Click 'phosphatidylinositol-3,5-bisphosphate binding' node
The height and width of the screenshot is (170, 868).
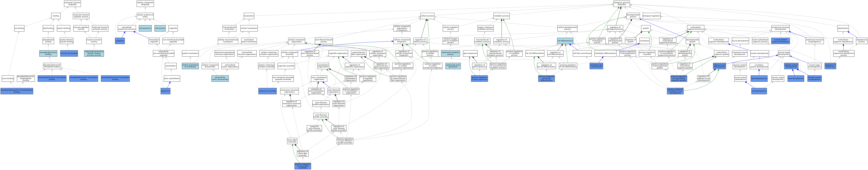tap(17, 91)
